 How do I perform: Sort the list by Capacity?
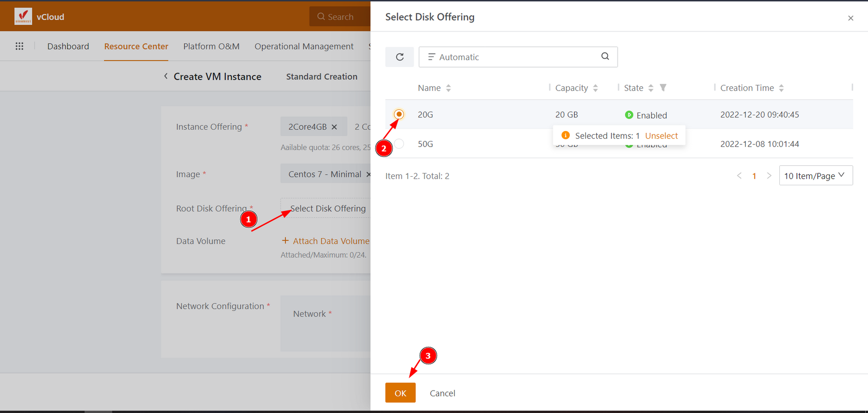[595, 88]
